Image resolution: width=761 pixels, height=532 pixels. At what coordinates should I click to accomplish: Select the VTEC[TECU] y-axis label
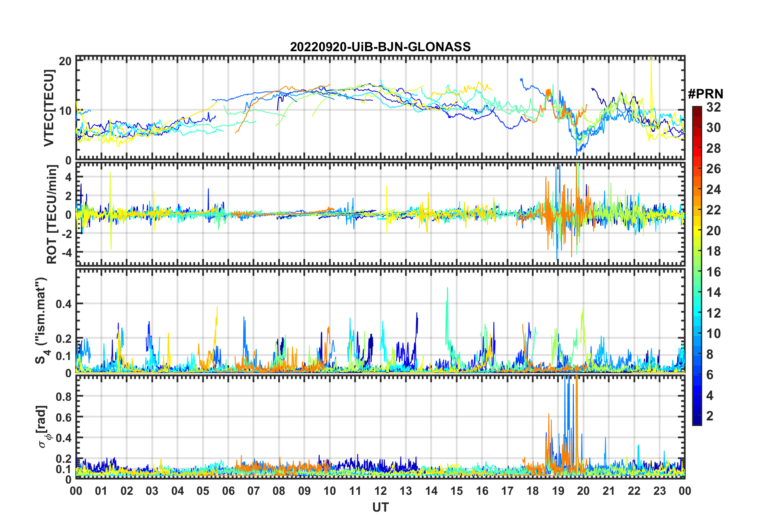(49, 108)
